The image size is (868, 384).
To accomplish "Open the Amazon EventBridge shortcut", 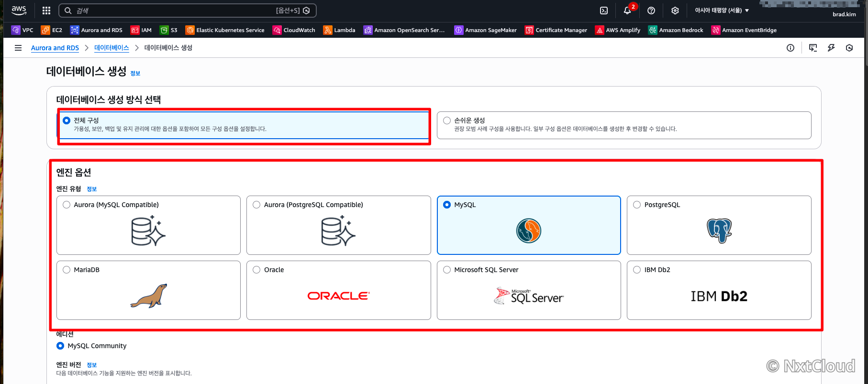I will pyautogui.click(x=744, y=30).
